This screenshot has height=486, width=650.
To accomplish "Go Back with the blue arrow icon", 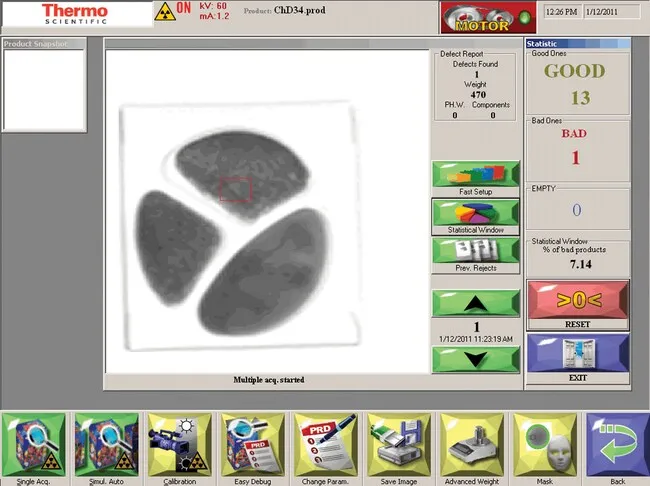I will tap(617, 442).
